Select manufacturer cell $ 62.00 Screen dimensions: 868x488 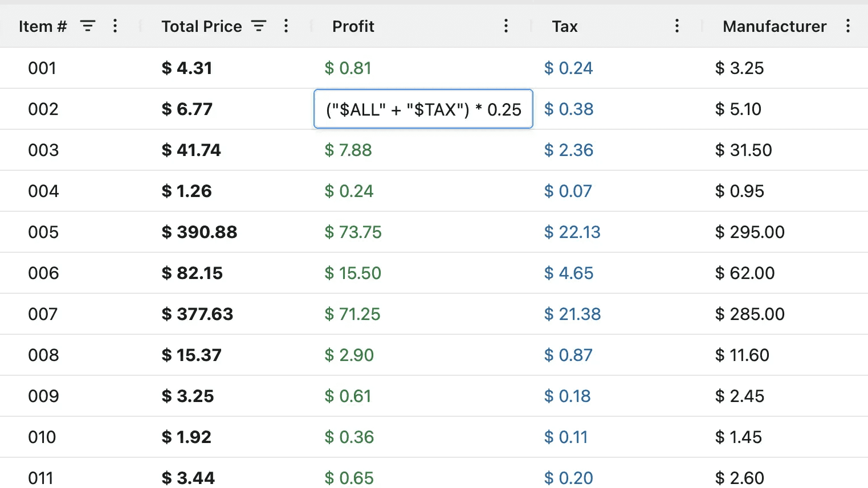point(744,273)
